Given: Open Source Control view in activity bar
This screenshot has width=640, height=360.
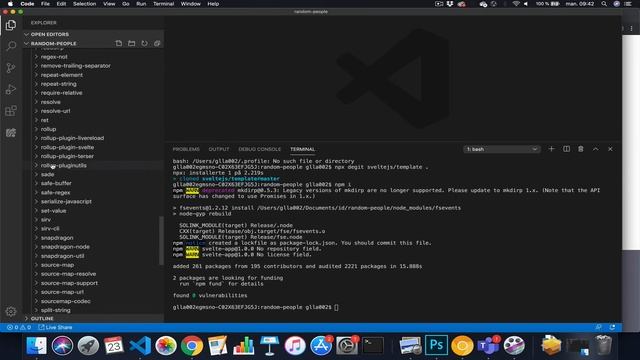Looking at the screenshot, I should click(x=11, y=68).
